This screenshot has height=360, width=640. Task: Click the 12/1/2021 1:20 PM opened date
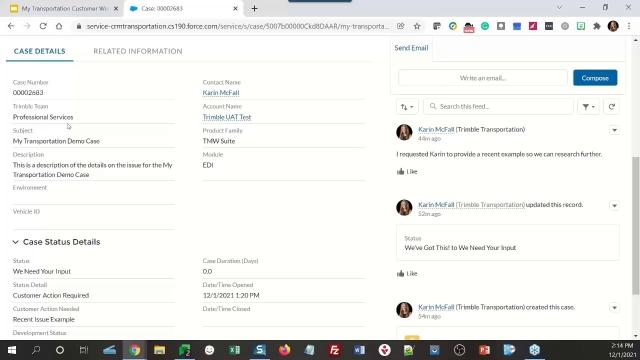click(231, 295)
